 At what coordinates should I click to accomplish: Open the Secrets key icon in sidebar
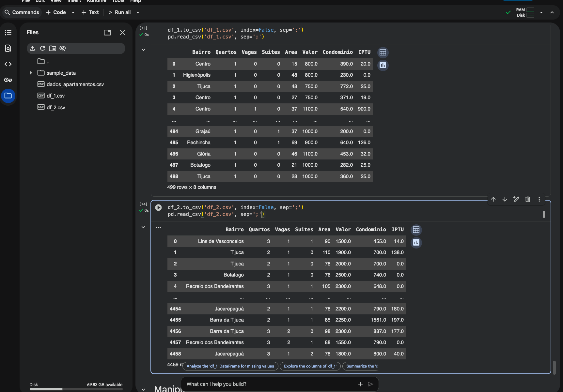pyautogui.click(x=8, y=80)
